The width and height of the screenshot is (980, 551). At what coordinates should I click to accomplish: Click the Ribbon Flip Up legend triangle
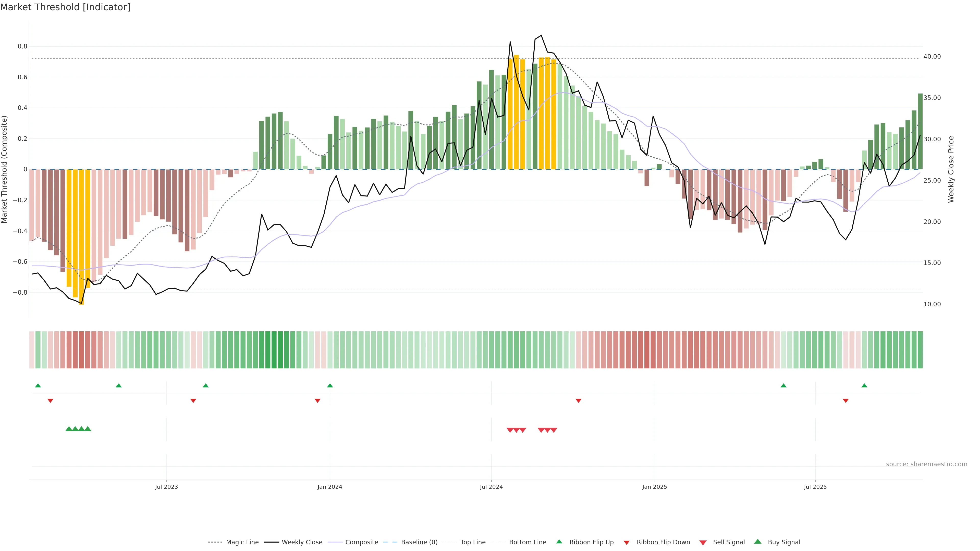pyautogui.click(x=559, y=542)
